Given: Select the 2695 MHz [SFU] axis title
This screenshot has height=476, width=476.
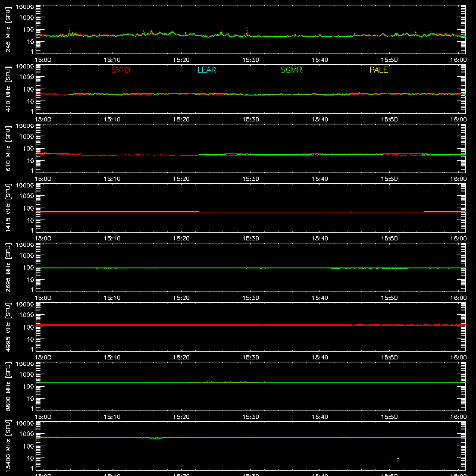Looking at the screenshot, I should (x=8, y=267).
